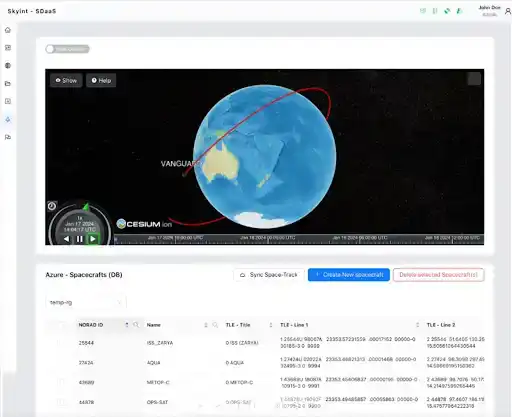Click the METOP-C name cell
The height and width of the screenshot is (417, 512).
(158, 382)
